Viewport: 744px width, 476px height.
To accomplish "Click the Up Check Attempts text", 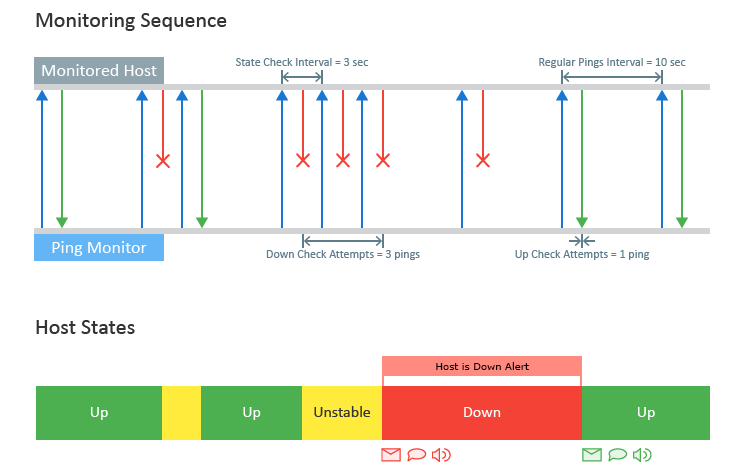I will pyautogui.click(x=582, y=254).
